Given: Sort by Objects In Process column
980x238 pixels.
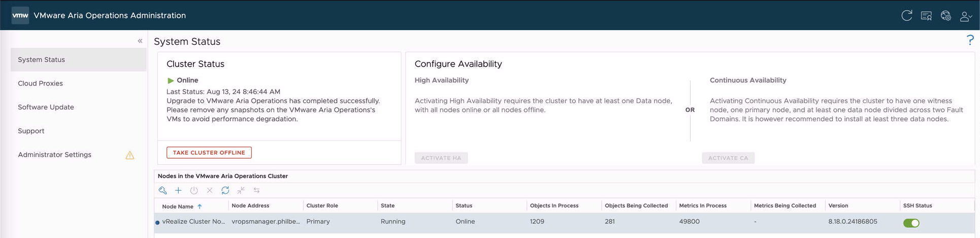Looking at the screenshot, I should (554, 205).
